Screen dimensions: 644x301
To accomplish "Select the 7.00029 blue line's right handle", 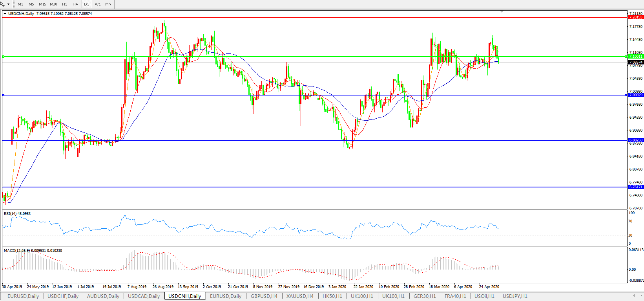I will [x=626, y=95].
